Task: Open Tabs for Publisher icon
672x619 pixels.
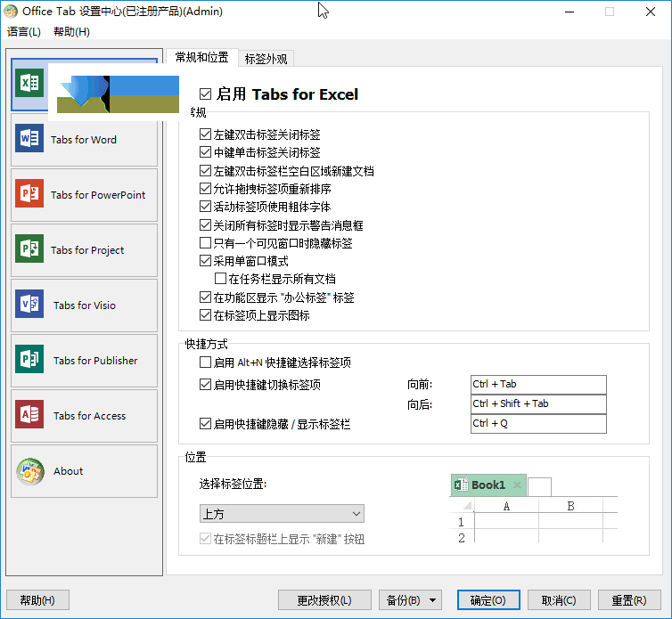Action: (29, 359)
